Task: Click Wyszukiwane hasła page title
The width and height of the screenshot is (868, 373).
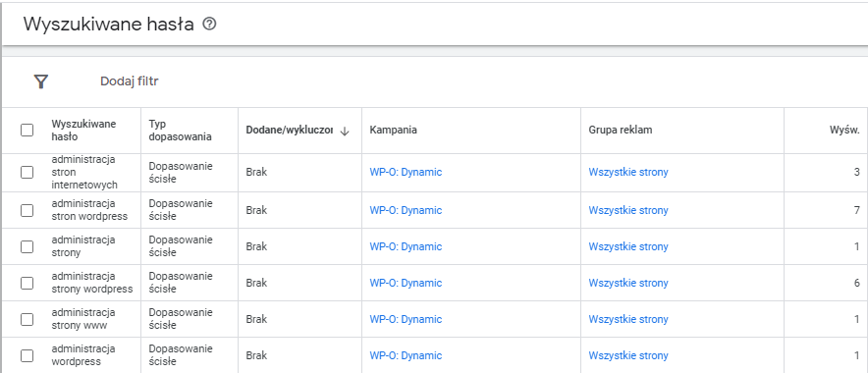Action: pyautogui.click(x=108, y=25)
